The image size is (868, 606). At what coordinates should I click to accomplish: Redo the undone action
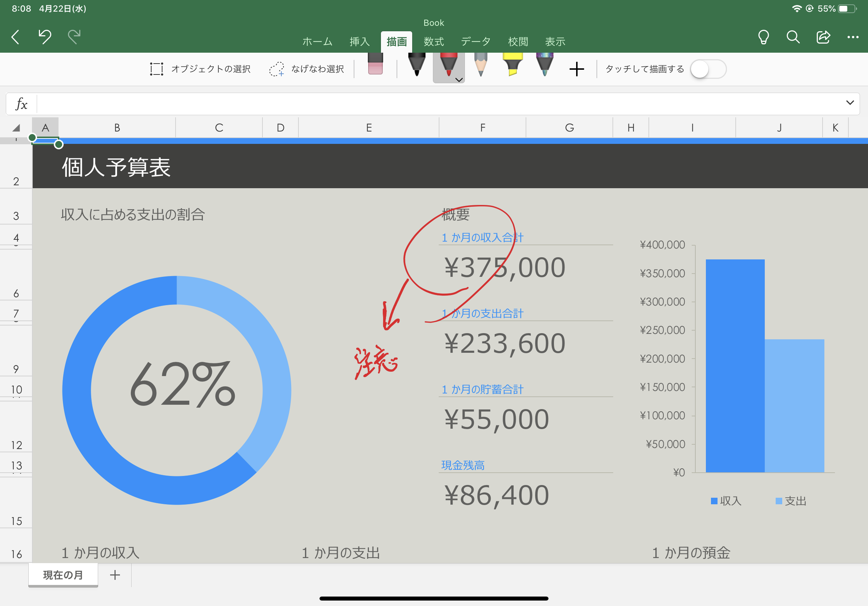[x=74, y=37]
